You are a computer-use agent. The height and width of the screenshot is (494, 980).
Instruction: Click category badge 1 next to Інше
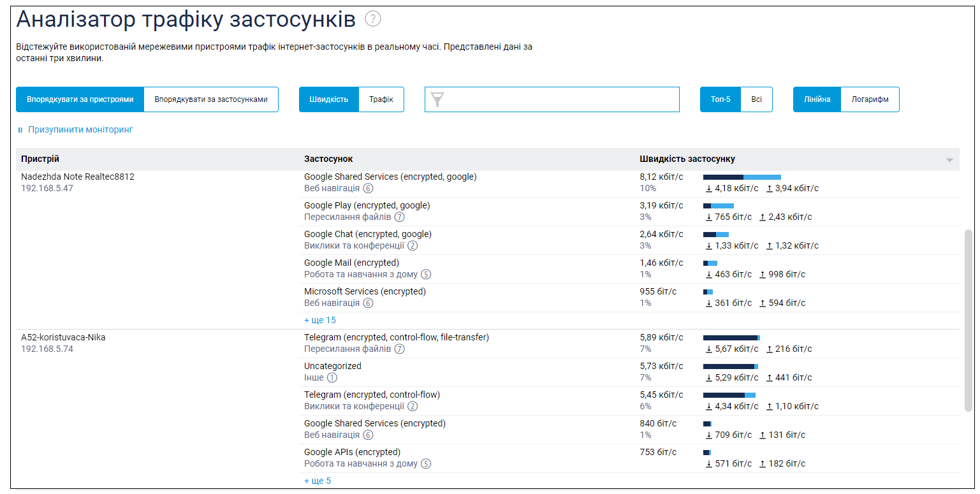pos(332,377)
